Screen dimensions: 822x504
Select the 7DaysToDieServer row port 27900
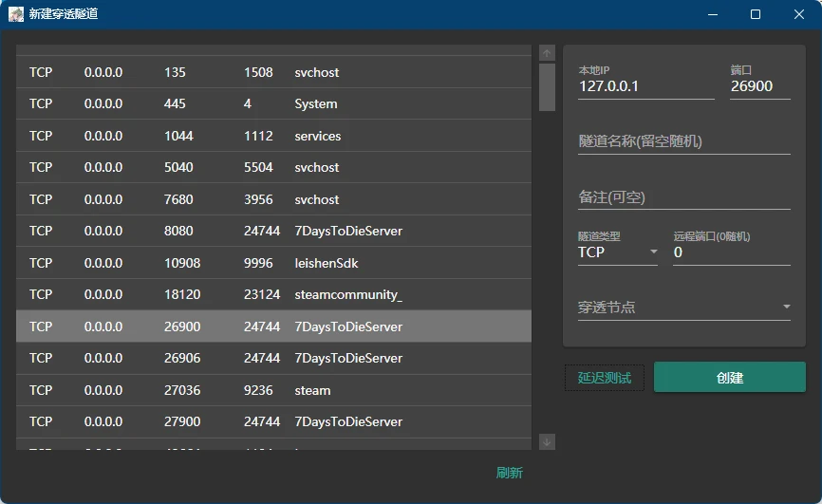(273, 421)
